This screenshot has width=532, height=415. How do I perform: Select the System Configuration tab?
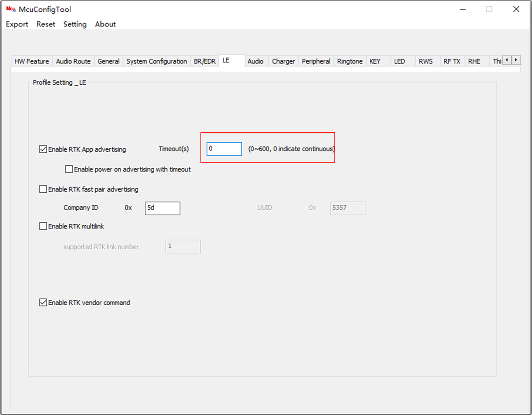(157, 61)
